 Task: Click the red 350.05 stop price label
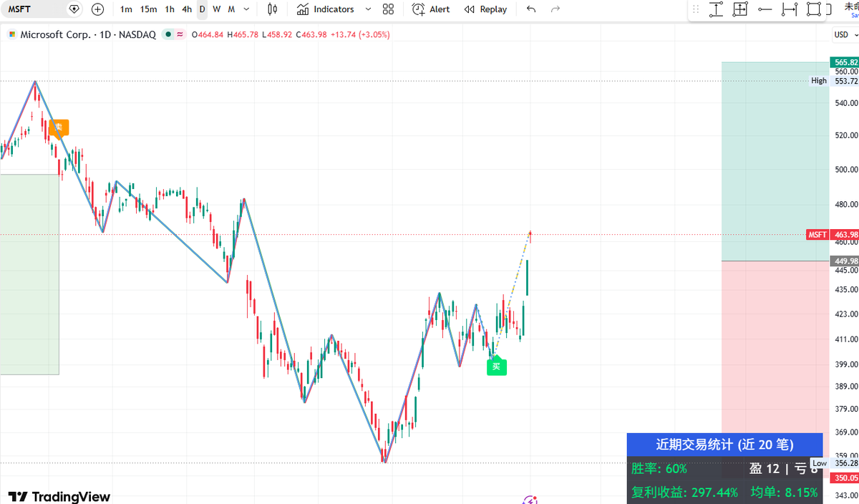pos(844,478)
